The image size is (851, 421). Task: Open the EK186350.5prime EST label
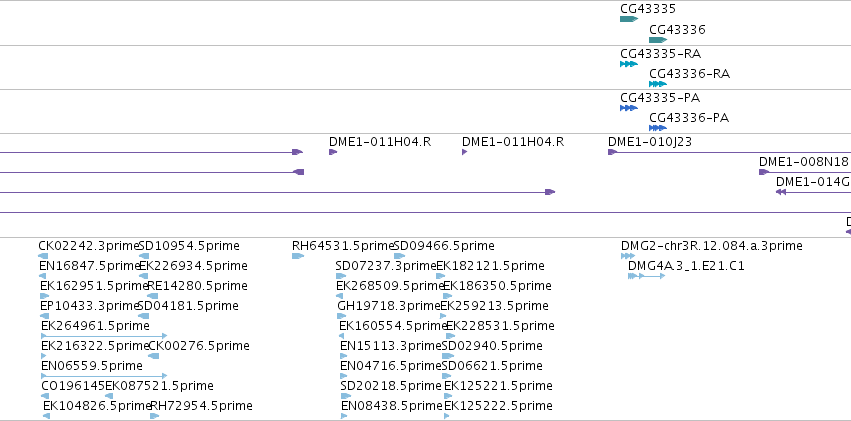497,286
